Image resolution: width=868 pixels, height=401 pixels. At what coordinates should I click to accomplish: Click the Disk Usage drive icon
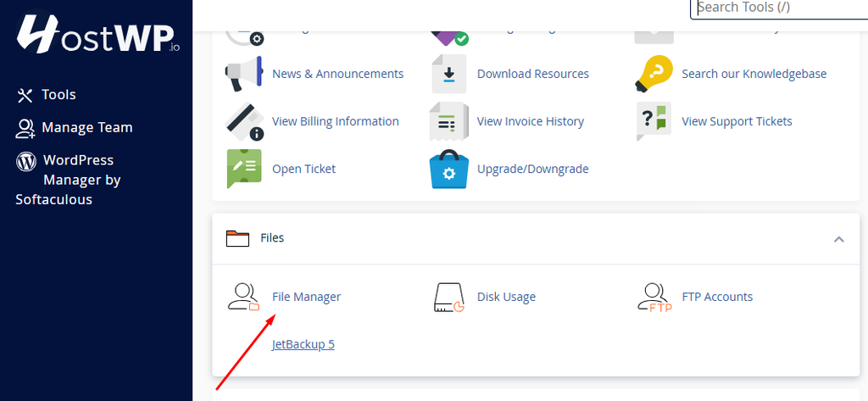[x=449, y=298]
